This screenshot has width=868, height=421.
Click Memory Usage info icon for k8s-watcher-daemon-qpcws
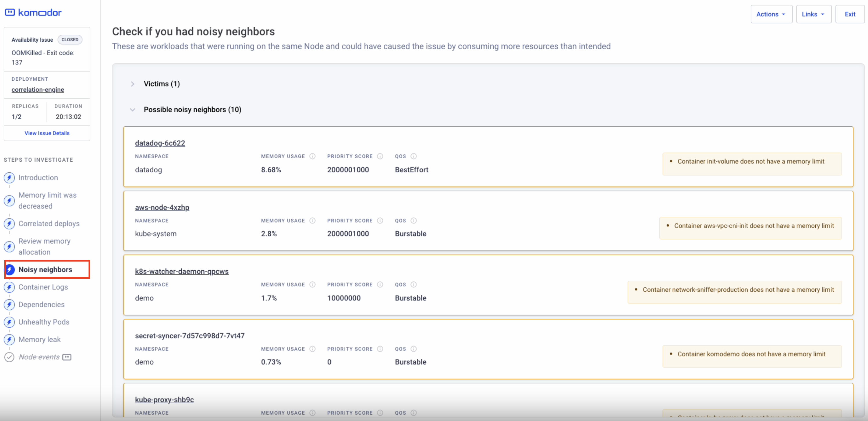(x=312, y=285)
